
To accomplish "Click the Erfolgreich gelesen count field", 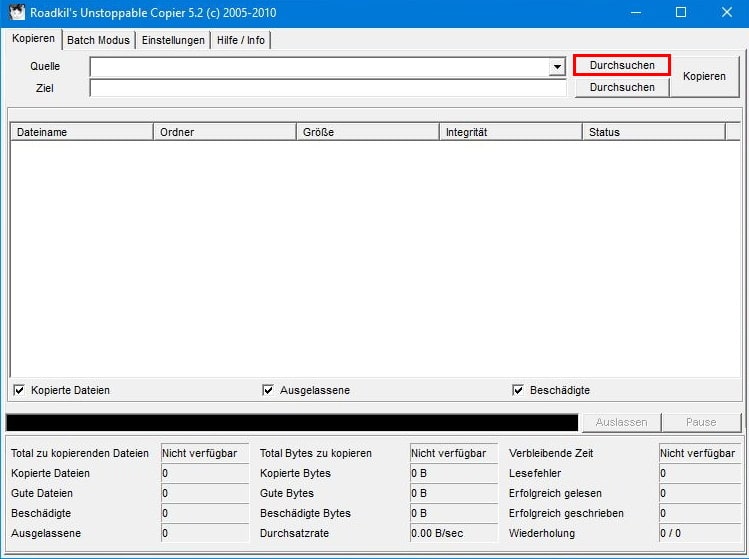I will 700,494.
